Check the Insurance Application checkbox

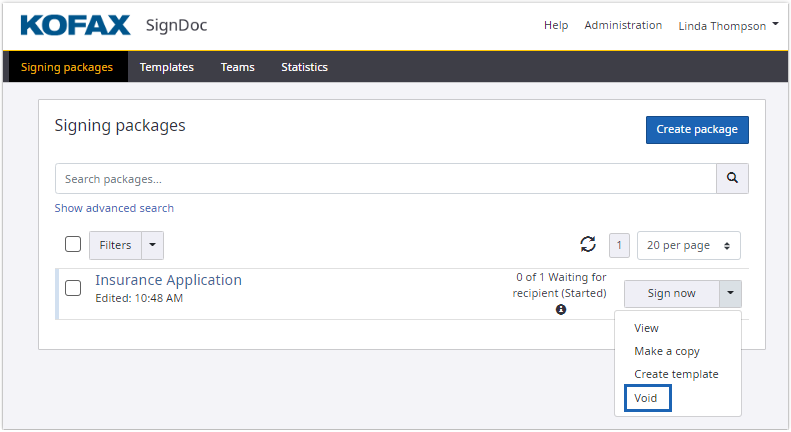click(x=73, y=288)
